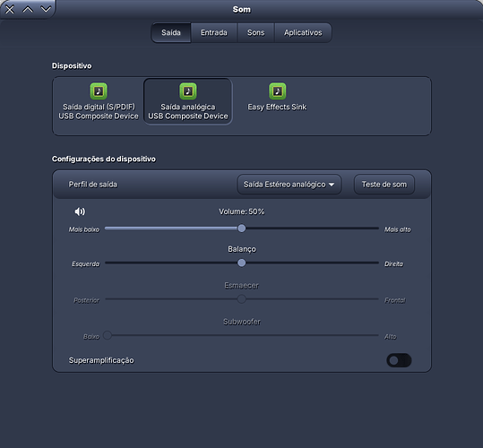
Task: Click the Perfil de saída label
Action: [92, 185]
